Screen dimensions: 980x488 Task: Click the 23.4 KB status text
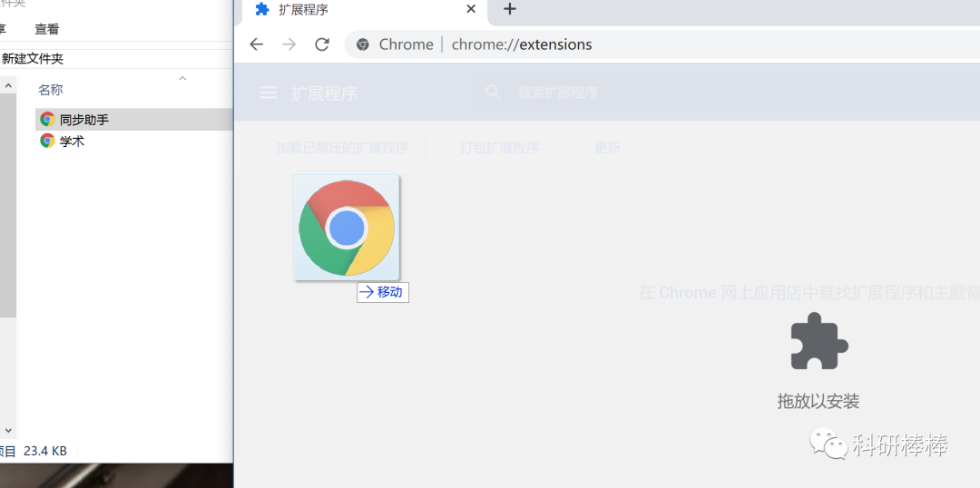(45, 451)
